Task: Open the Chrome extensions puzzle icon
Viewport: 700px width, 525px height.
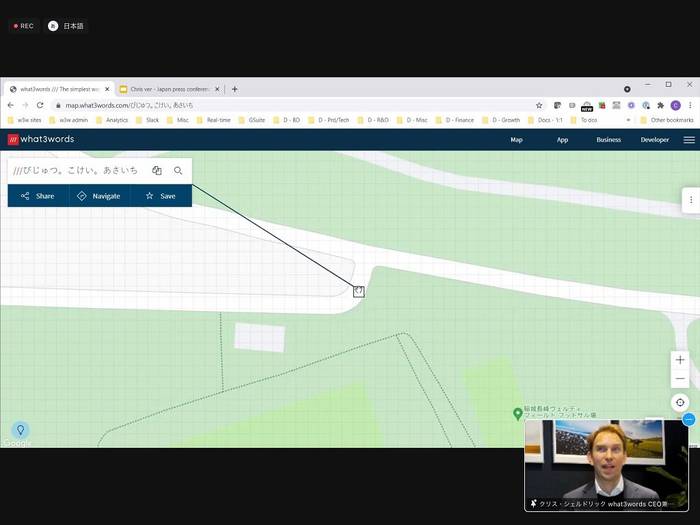Action: point(660,105)
